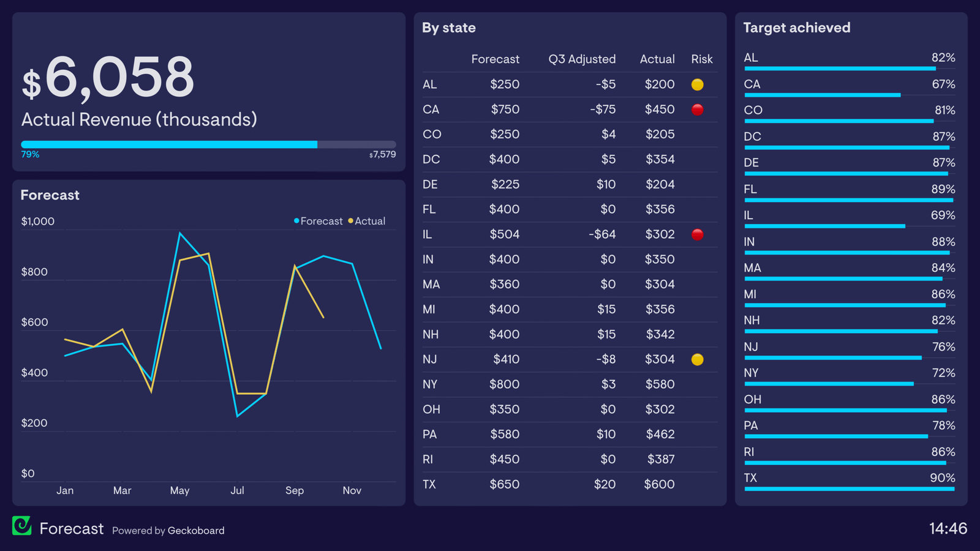This screenshot has width=980, height=551.
Task: Click the Forecast chart widget title
Action: click(x=50, y=195)
